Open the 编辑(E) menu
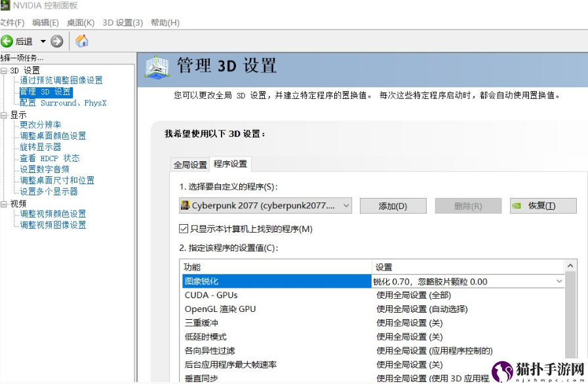The height and width of the screenshot is (384, 588). click(x=45, y=23)
